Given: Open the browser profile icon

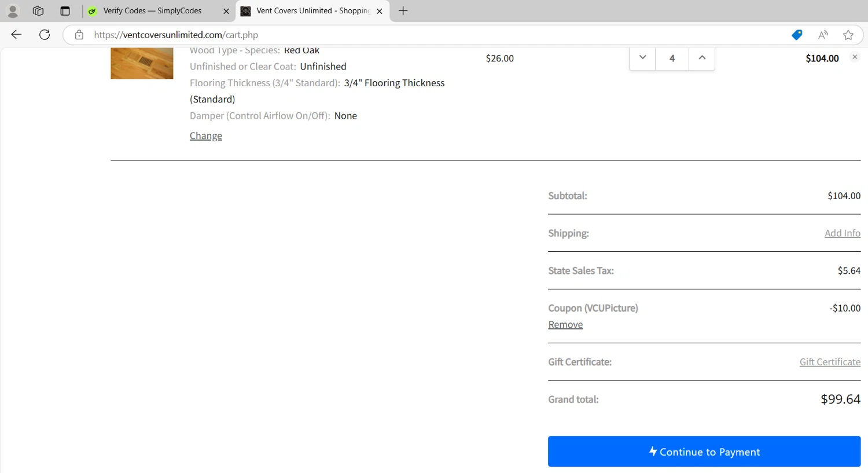Looking at the screenshot, I should (13, 11).
